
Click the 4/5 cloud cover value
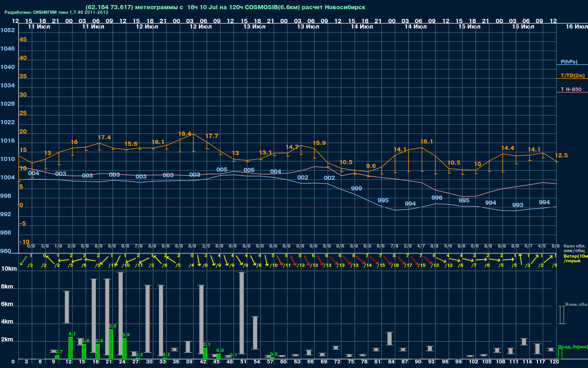pos(542,246)
